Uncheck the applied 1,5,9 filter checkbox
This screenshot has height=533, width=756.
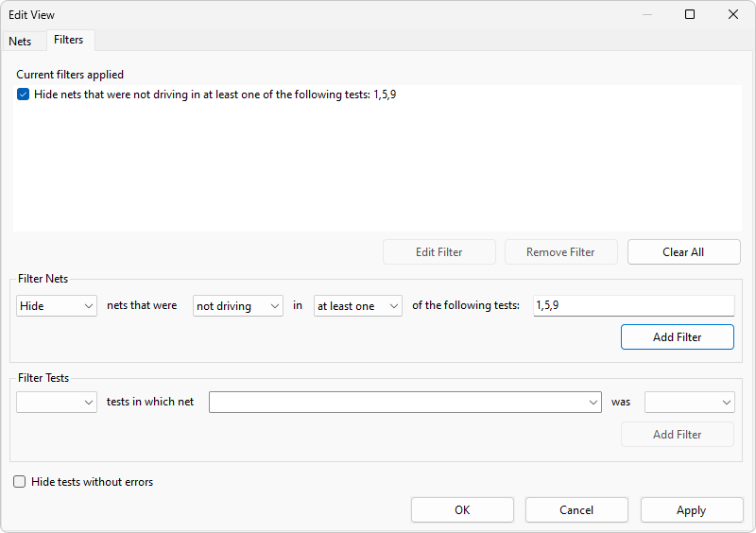coord(24,95)
